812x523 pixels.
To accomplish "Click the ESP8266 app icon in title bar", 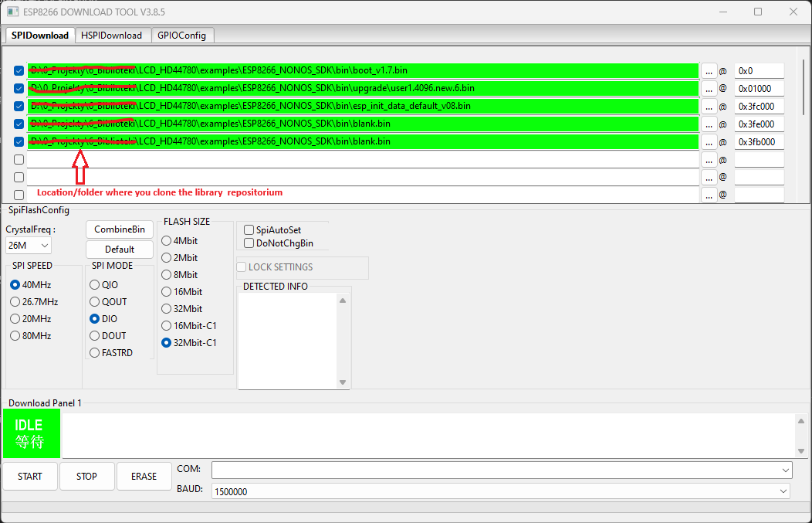I will (x=12, y=12).
